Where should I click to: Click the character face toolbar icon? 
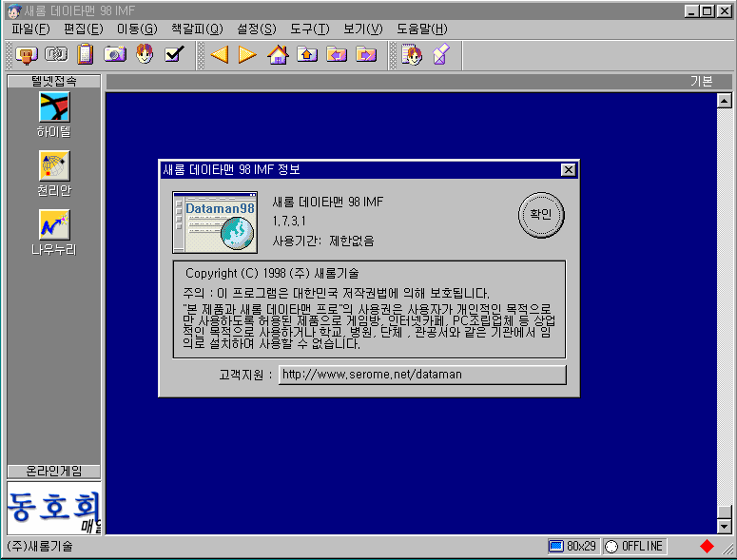[145, 54]
